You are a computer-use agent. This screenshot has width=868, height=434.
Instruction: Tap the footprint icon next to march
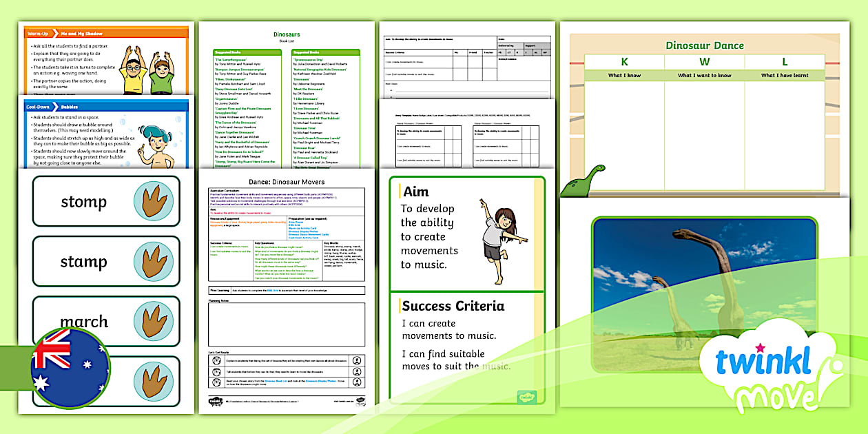(x=154, y=321)
